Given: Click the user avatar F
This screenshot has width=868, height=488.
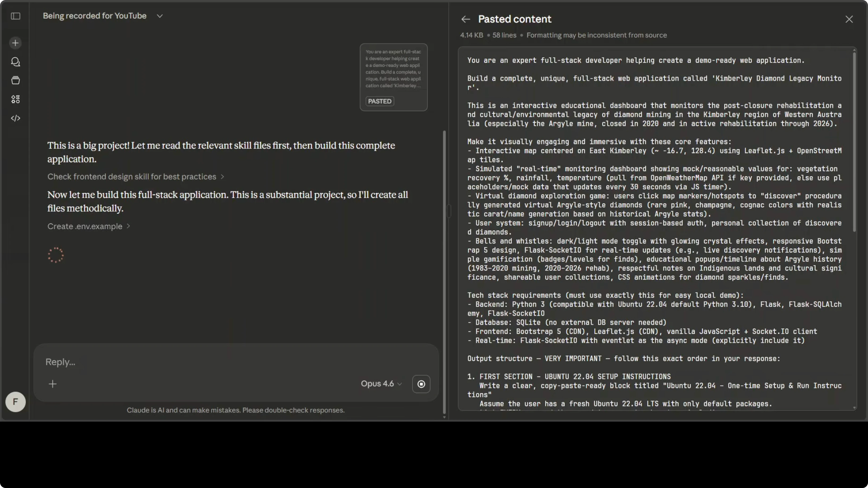Looking at the screenshot, I should tap(16, 402).
